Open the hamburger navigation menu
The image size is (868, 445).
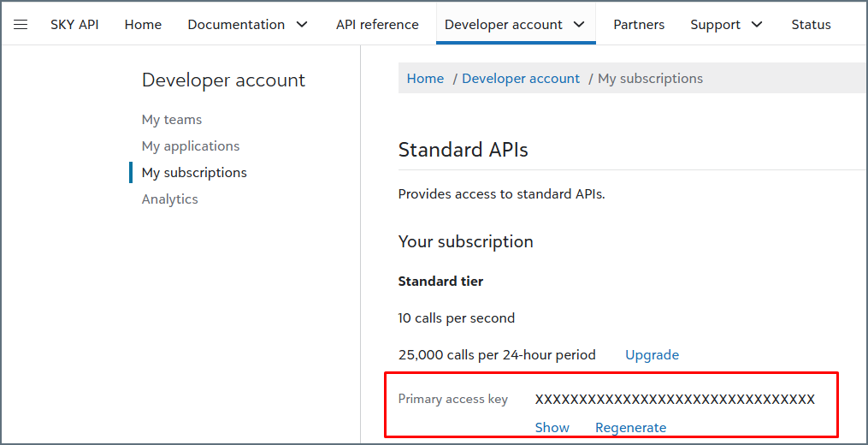(21, 24)
